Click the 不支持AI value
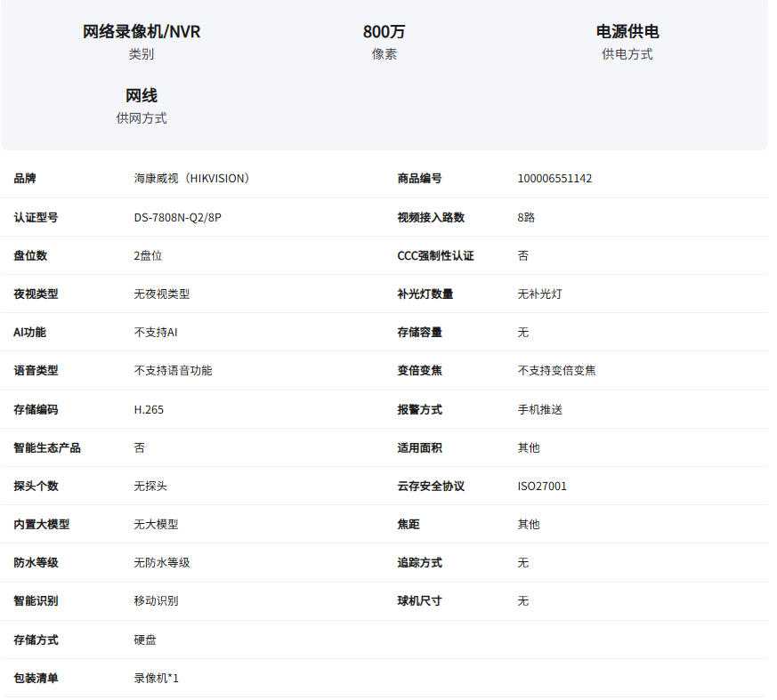 [156, 332]
